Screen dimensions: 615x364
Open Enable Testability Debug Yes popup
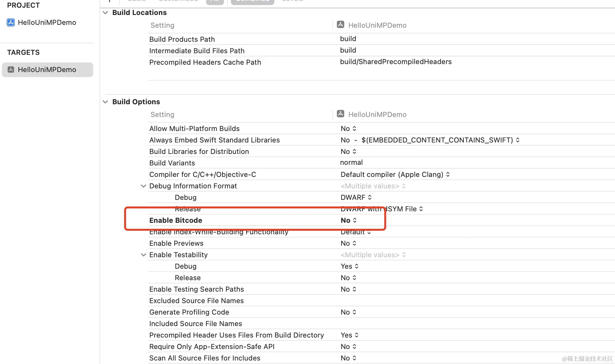(350, 266)
